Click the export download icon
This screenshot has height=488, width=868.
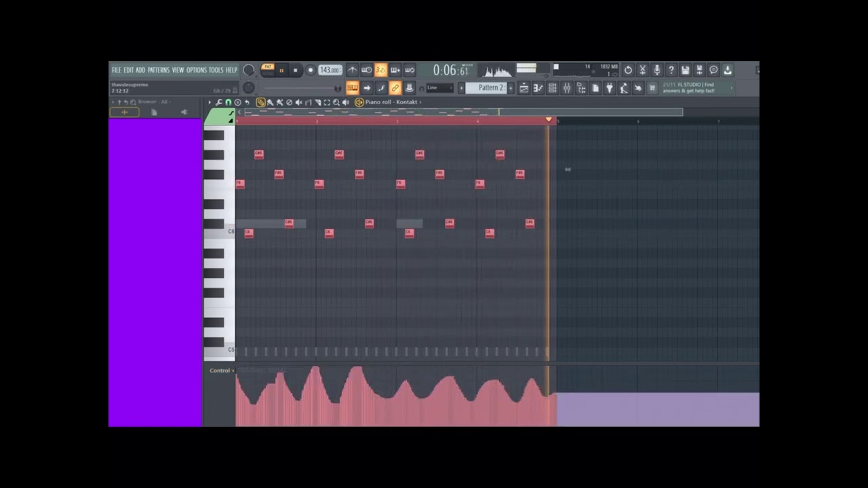(728, 70)
